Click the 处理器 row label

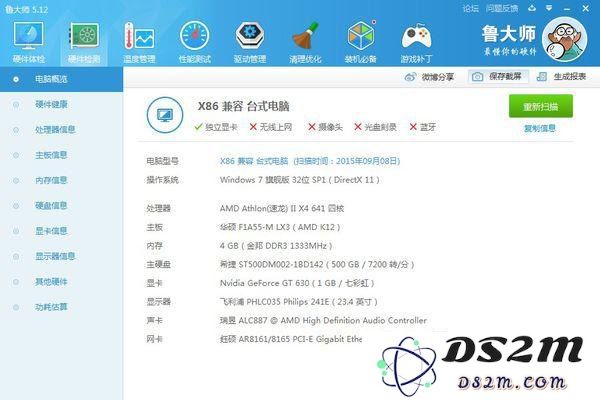point(158,208)
